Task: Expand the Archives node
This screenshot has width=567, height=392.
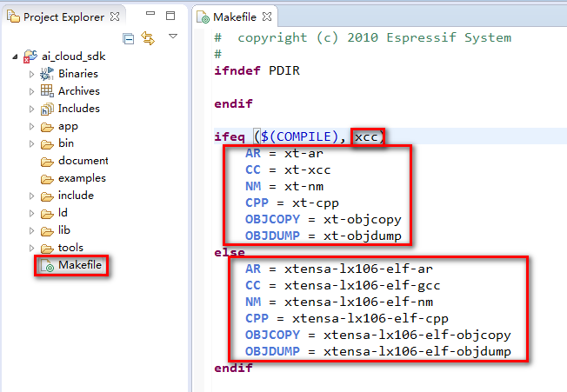Action: (x=32, y=91)
